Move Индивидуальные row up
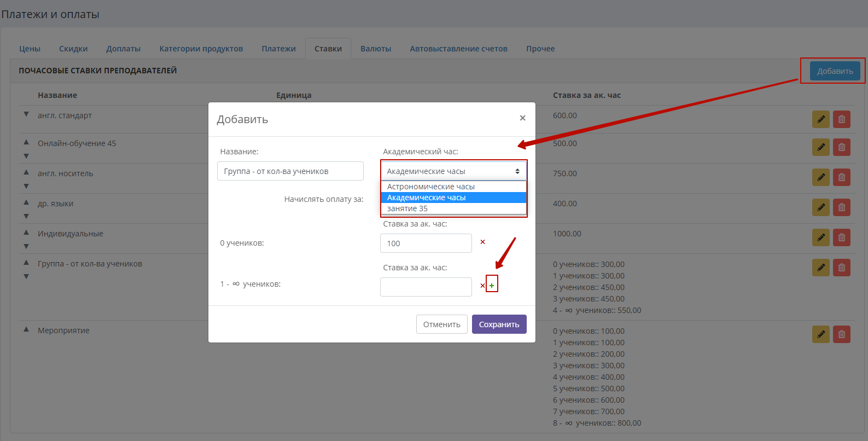The image size is (868, 441). point(26,232)
